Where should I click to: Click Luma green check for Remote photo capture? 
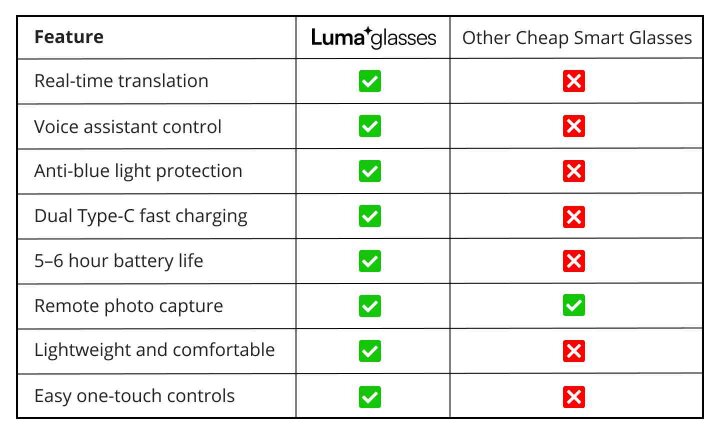click(370, 306)
